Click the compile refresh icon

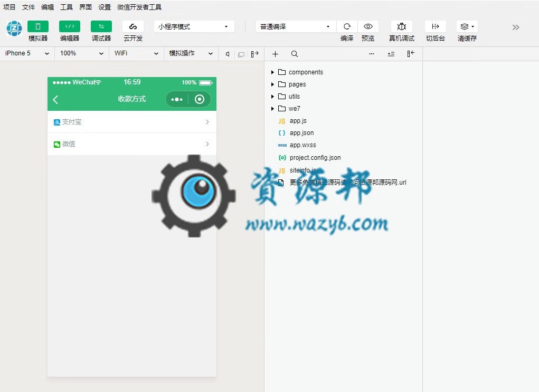pyautogui.click(x=347, y=26)
